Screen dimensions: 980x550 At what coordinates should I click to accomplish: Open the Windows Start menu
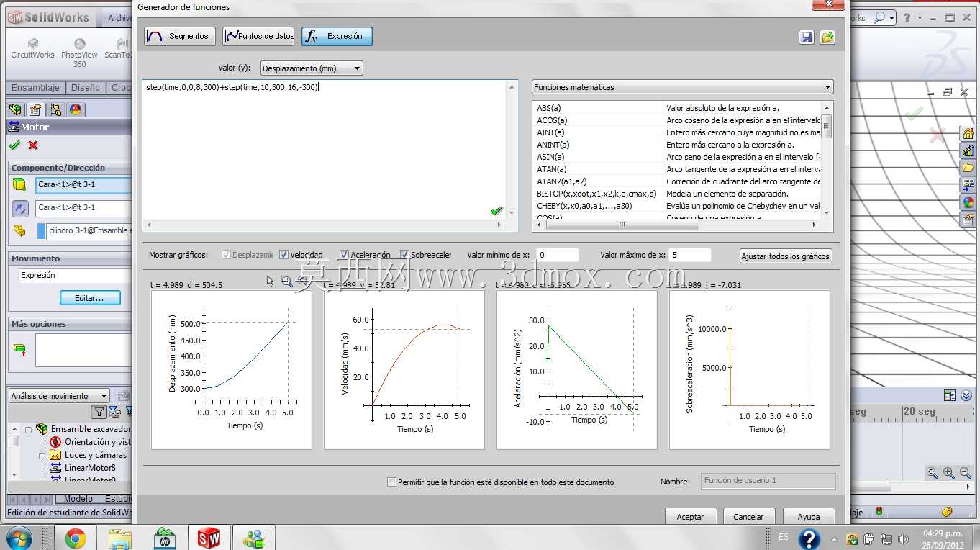point(18,538)
